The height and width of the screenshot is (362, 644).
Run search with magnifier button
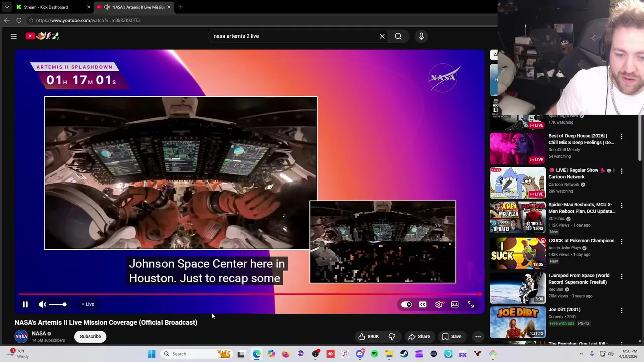[398, 36]
